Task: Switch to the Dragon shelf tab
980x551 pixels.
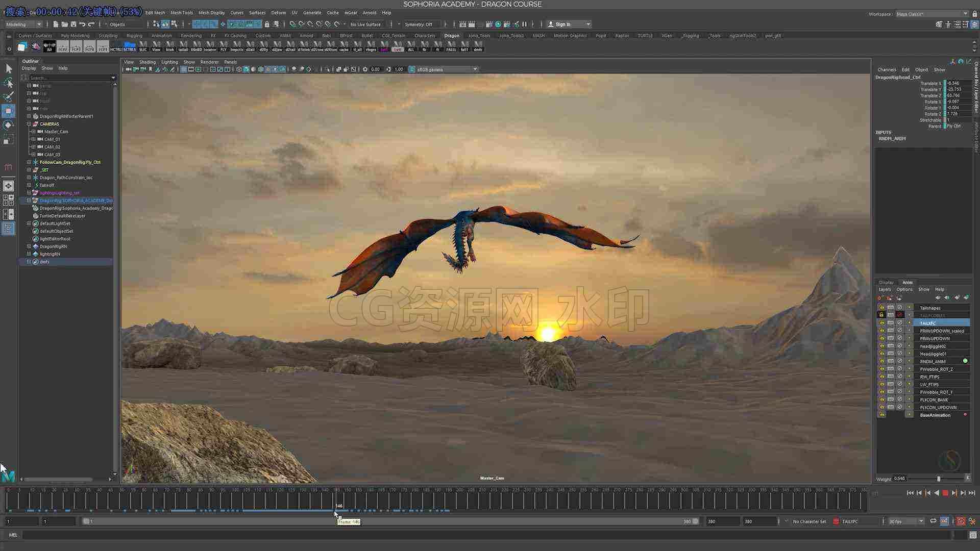Action: (452, 36)
